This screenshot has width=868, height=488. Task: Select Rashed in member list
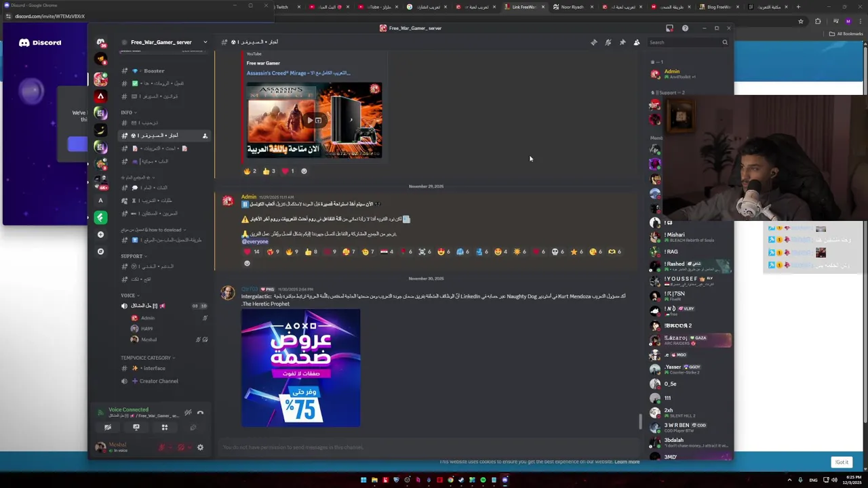tap(690, 266)
